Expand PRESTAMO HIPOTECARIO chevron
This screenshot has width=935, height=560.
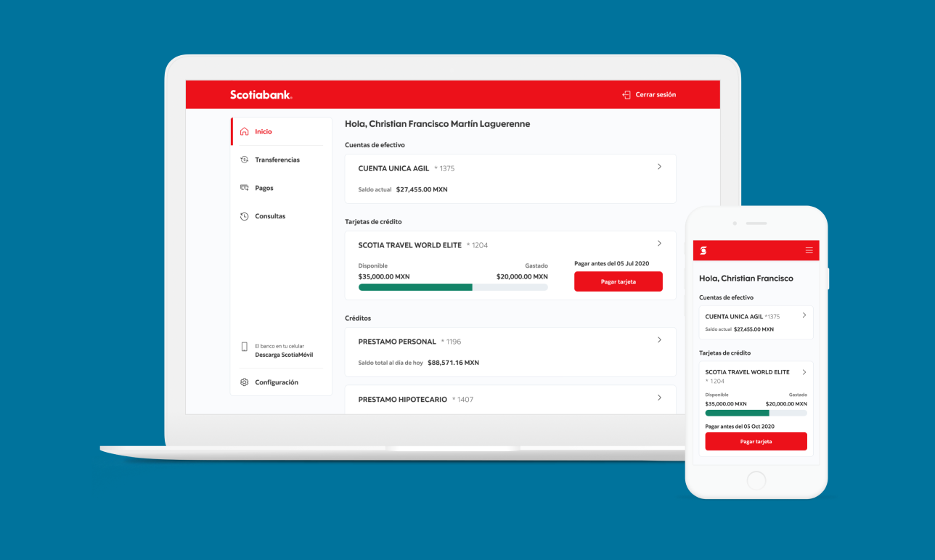(x=659, y=398)
